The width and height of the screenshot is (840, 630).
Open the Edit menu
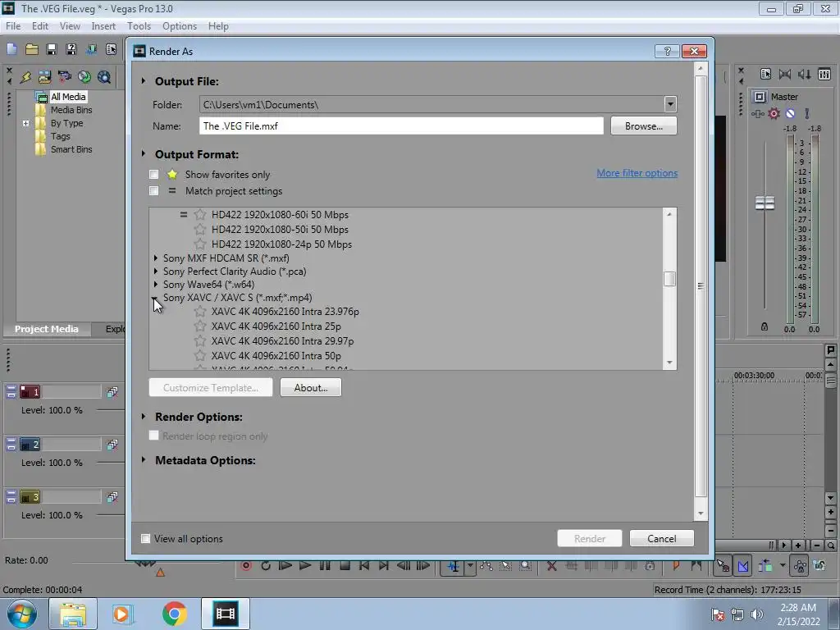tap(40, 25)
